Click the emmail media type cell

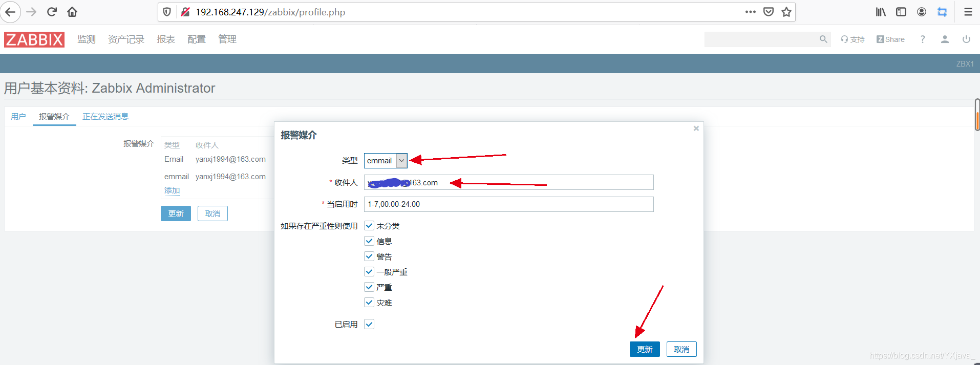pos(177,177)
